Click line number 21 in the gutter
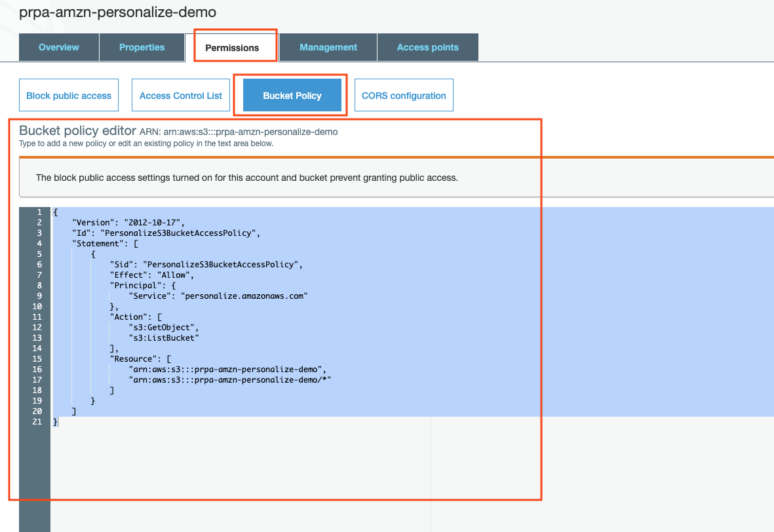Image resolution: width=774 pixels, height=532 pixels. [x=37, y=421]
